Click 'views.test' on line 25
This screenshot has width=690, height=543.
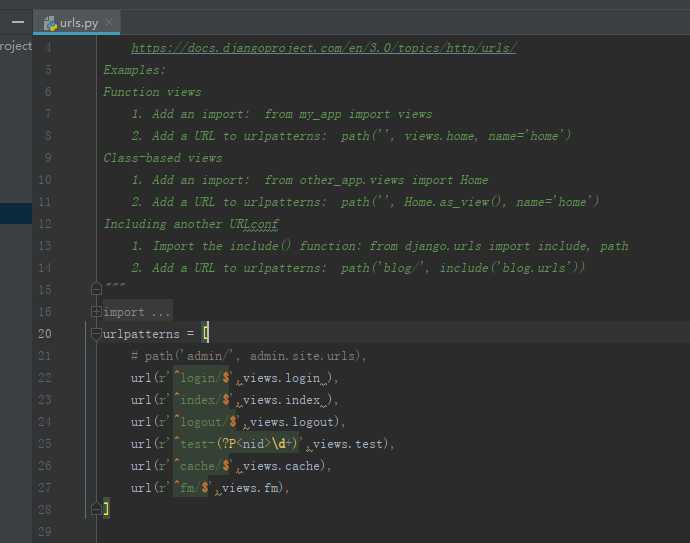pyautogui.click(x=349, y=444)
